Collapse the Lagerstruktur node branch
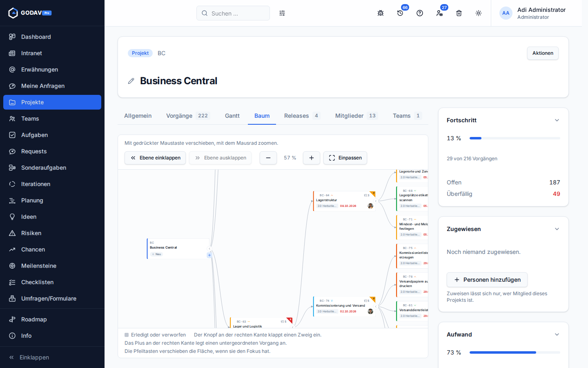The image size is (588, 368). click(x=376, y=201)
